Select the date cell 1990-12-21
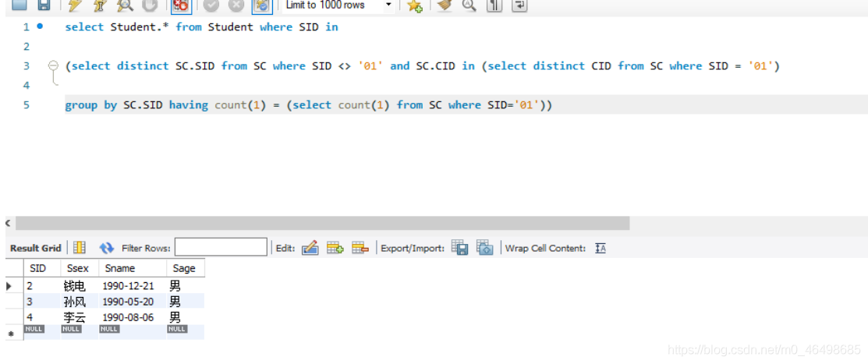 133,286
